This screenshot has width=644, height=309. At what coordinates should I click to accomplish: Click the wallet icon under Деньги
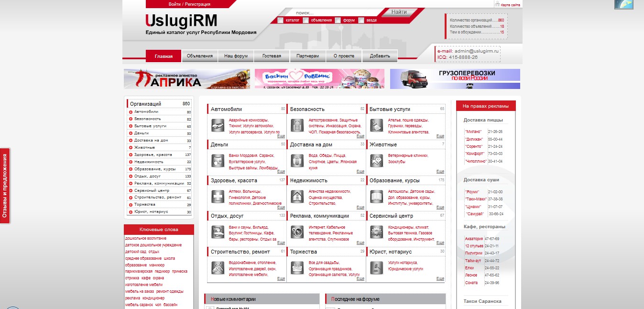(x=218, y=161)
